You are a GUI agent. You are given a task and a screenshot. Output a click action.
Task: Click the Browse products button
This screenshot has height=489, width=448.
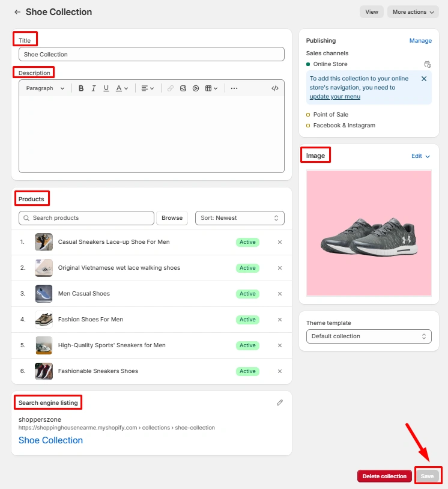[172, 218]
